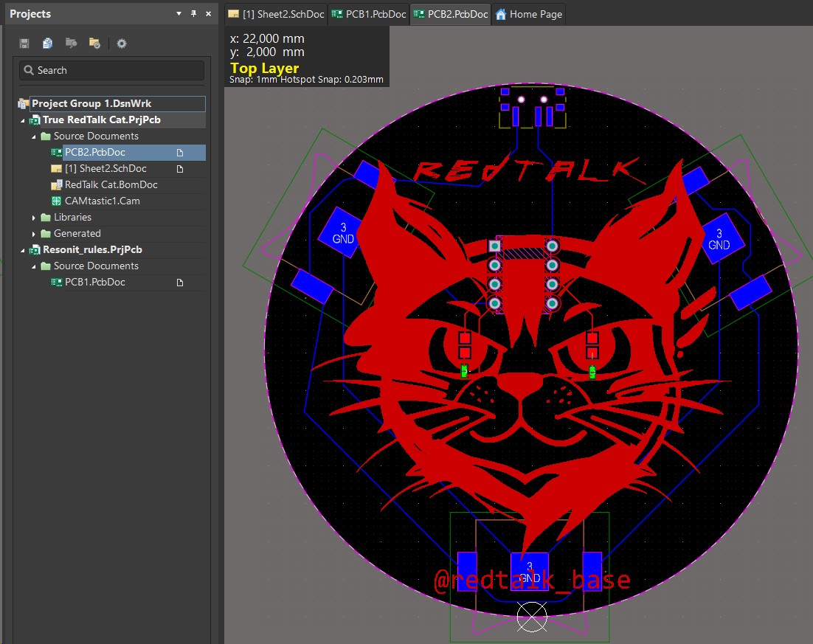Image resolution: width=813 pixels, height=644 pixels.
Task: Click the folder with gear icon in Projects toolbar
Action: 95,44
